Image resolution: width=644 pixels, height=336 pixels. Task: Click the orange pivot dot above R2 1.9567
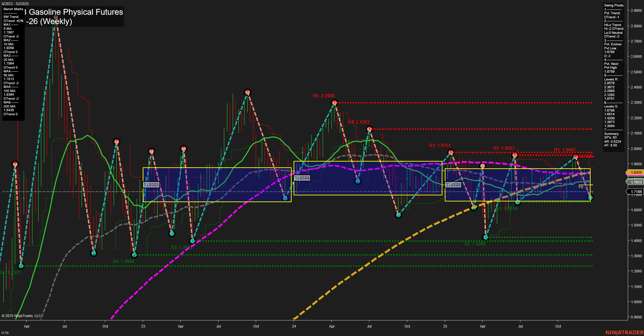point(483,166)
